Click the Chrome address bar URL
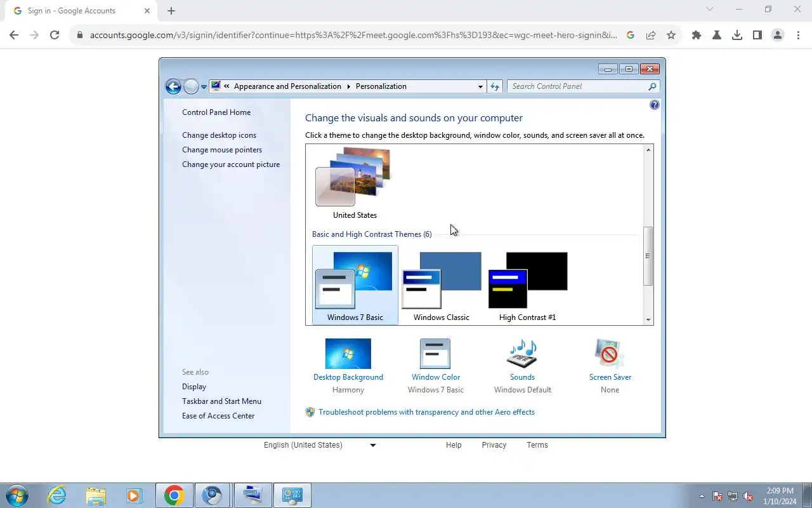This screenshot has width=812, height=508. 353,35
